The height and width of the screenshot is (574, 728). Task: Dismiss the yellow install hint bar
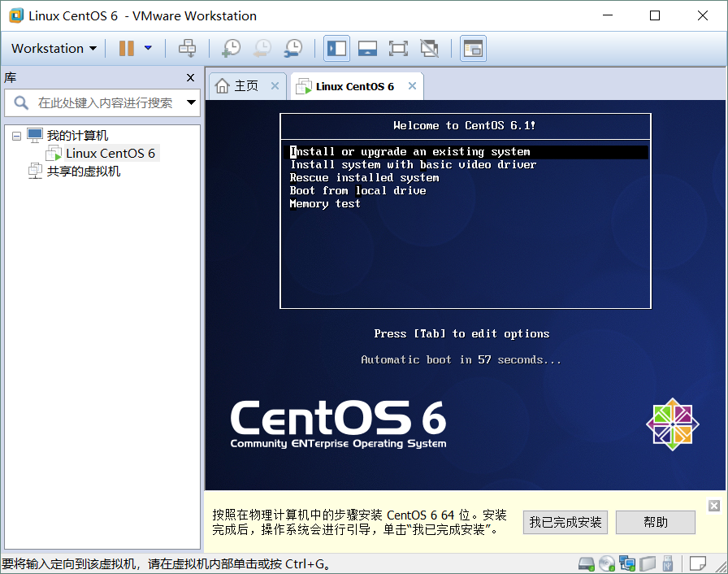pos(714,505)
